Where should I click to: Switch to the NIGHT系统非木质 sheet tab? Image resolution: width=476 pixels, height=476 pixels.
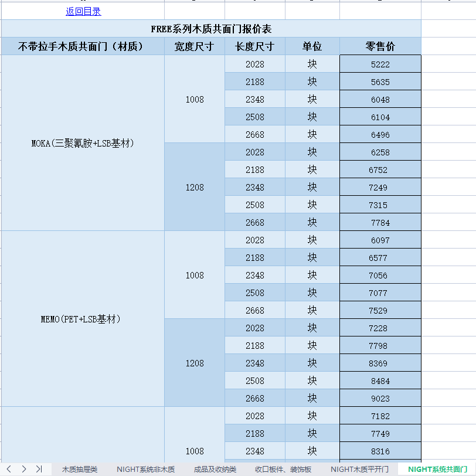(x=145, y=470)
